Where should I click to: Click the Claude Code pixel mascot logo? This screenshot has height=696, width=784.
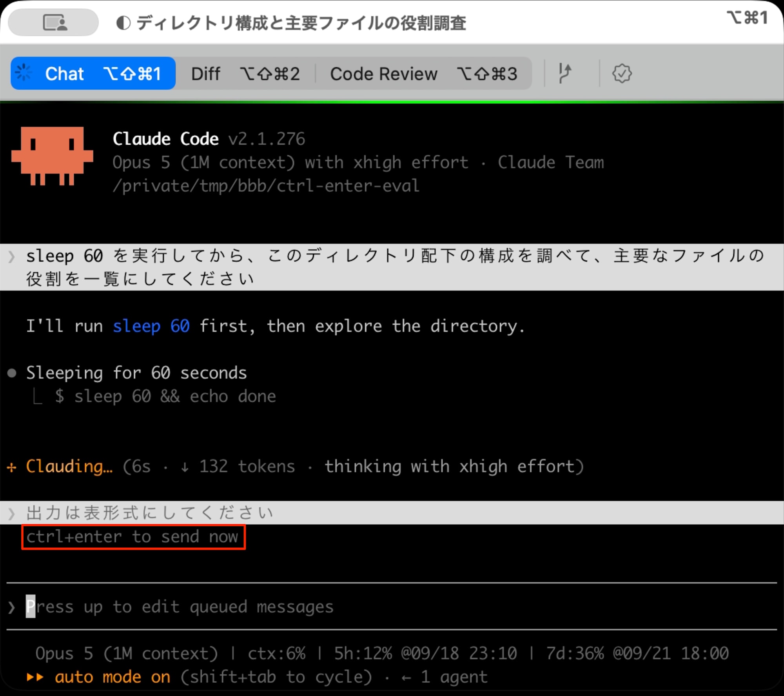click(52, 156)
